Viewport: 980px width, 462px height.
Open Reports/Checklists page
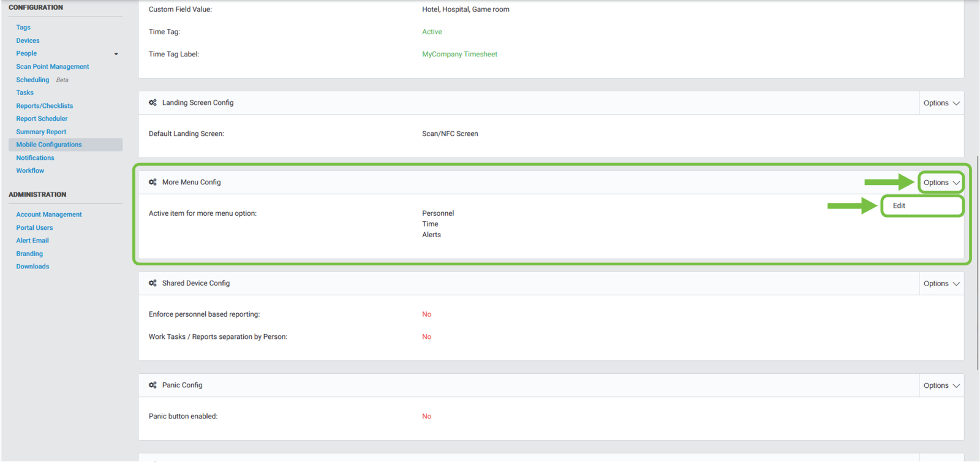(44, 106)
